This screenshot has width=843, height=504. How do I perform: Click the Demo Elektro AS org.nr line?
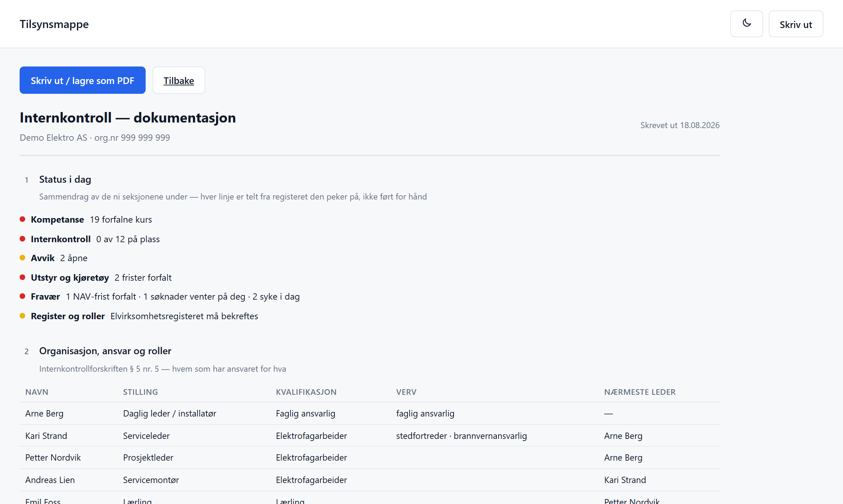95,138
